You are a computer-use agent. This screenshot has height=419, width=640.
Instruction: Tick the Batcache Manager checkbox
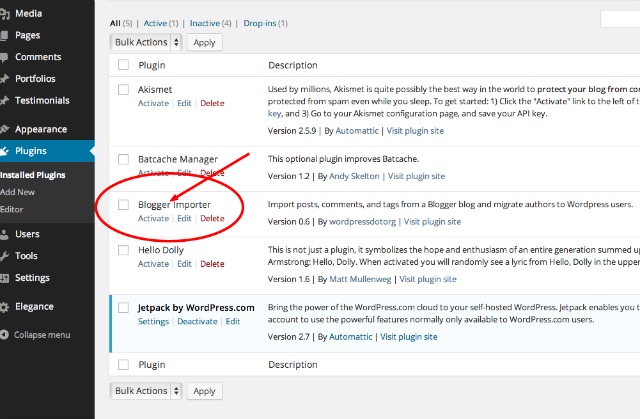click(x=123, y=159)
